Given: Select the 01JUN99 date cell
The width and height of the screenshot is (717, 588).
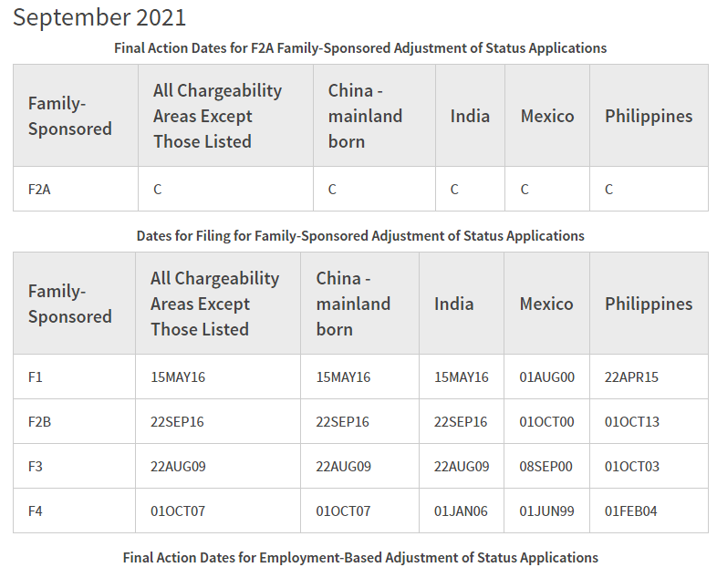Looking at the screenshot, I should coord(546,511).
